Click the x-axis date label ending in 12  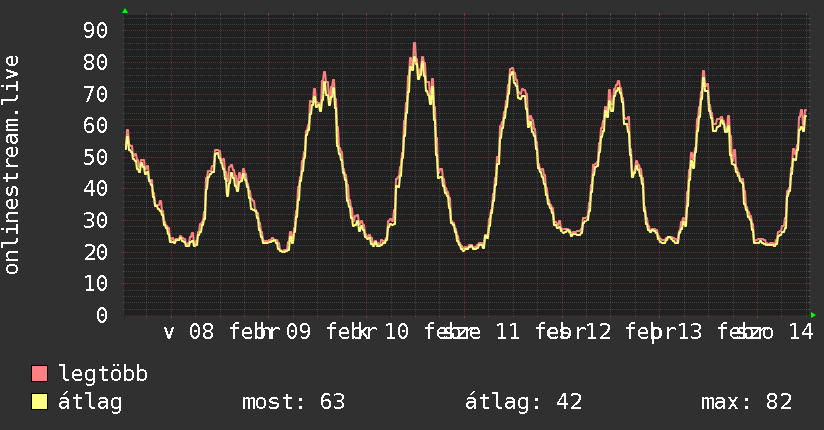573,332
